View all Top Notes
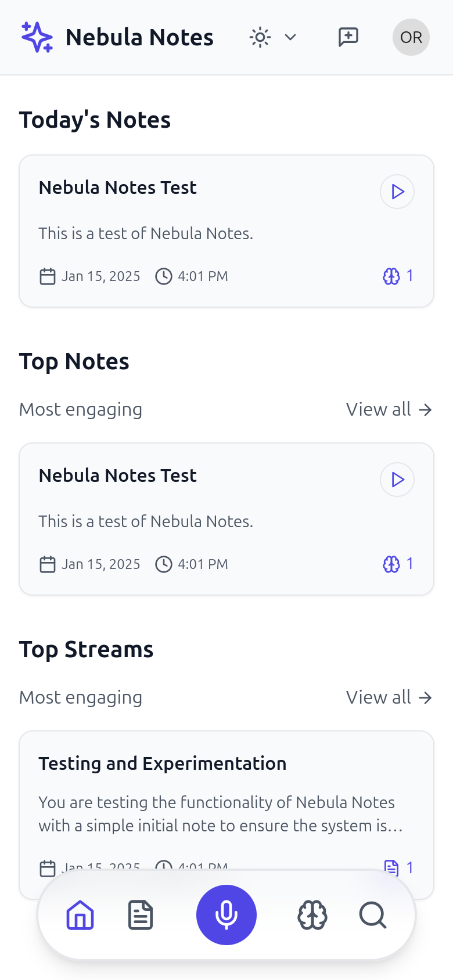This screenshot has height=980, width=453. tap(389, 409)
